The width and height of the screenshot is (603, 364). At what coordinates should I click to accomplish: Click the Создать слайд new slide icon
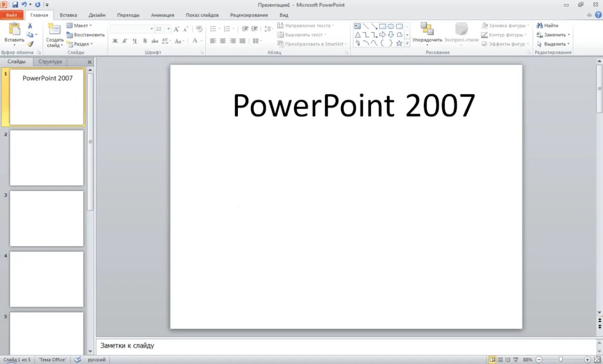click(54, 29)
